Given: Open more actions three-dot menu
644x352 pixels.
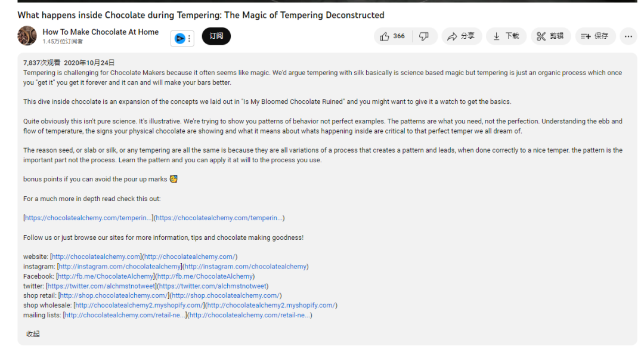Looking at the screenshot, I should pyautogui.click(x=628, y=36).
